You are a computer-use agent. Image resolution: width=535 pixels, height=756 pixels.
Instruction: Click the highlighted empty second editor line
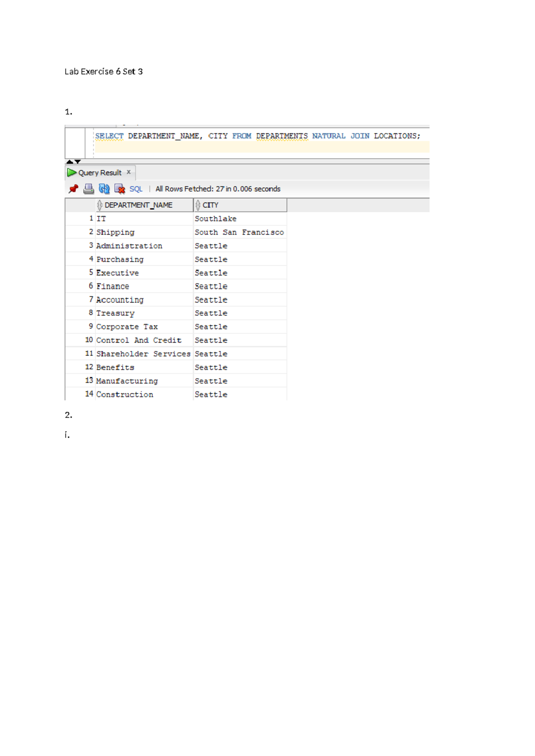click(x=262, y=147)
